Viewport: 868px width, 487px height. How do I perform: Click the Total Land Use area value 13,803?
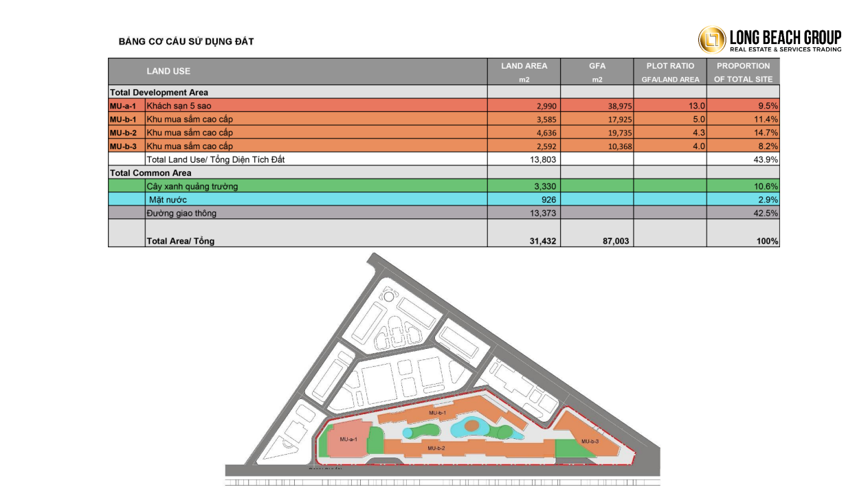pyautogui.click(x=542, y=159)
